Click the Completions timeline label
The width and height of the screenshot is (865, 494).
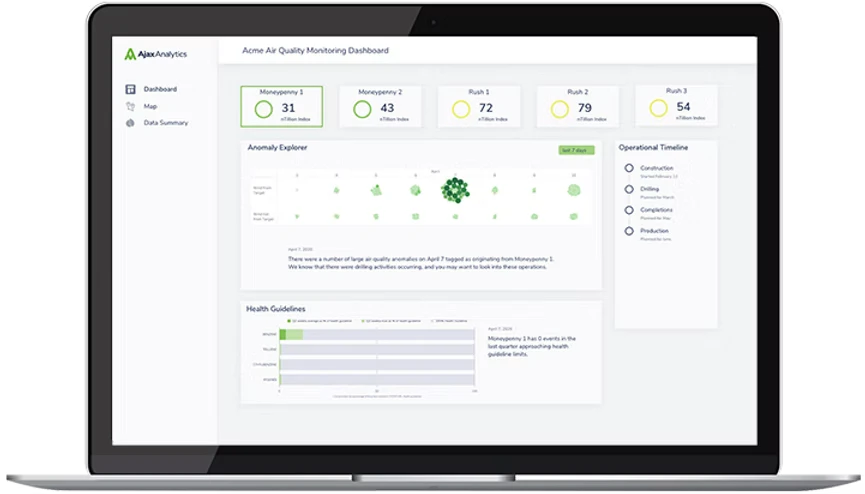(657, 210)
